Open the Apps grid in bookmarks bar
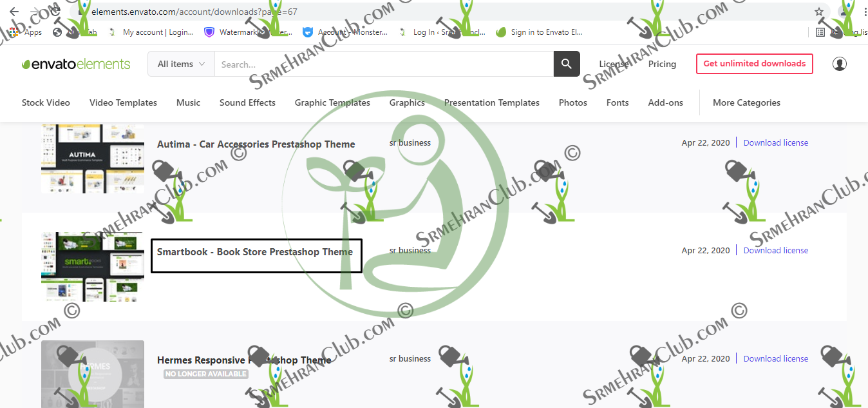This screenshot has width=868, height=408. [26, 32]
